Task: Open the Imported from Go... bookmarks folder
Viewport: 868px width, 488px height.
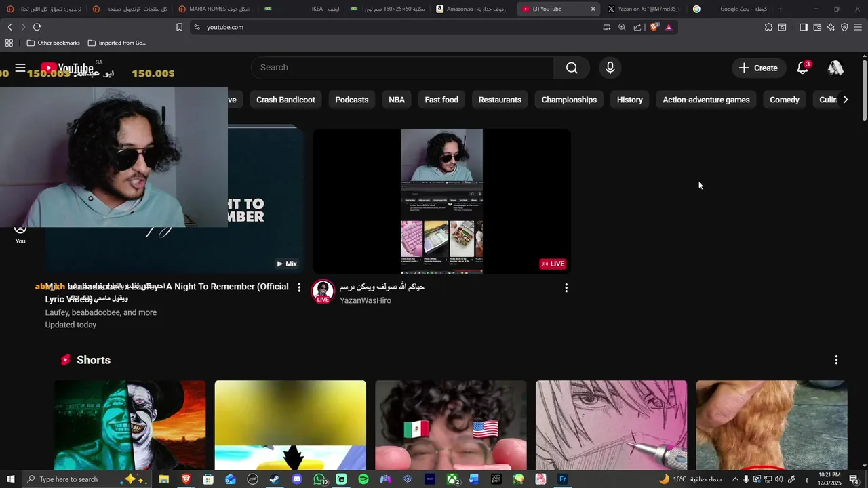Action: [117, 43]
